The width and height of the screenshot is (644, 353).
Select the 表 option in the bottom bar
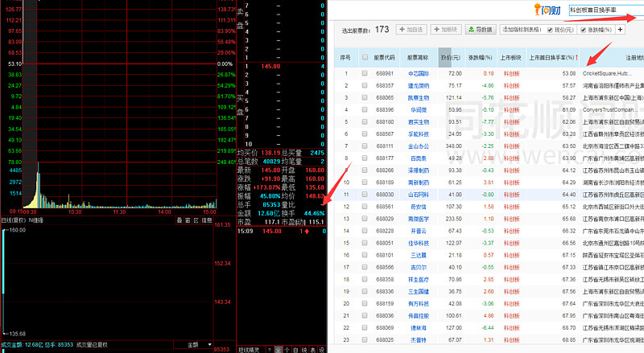click(x=312, y=350)
